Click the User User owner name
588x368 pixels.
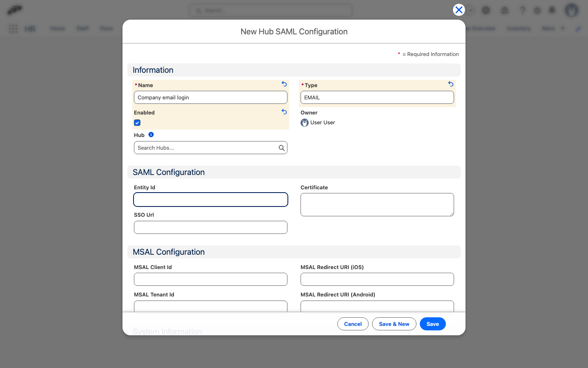pyautogui.click(x=323, y=123)
